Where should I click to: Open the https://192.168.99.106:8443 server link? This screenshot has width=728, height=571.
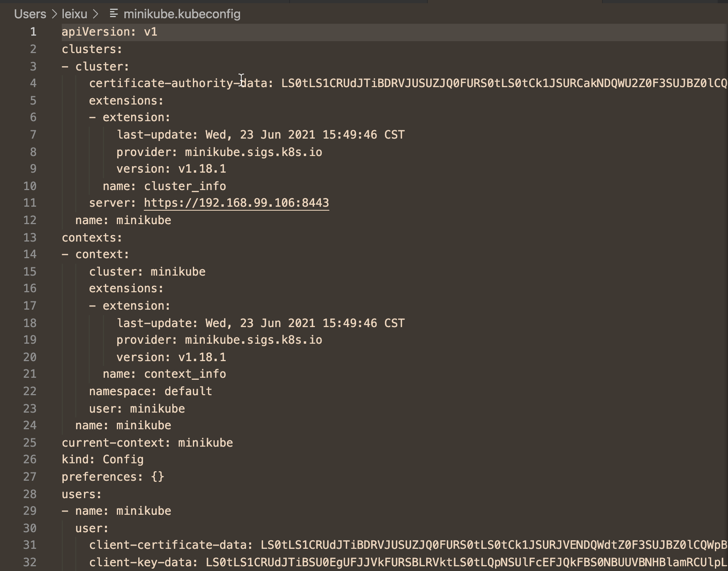pos(236,203)
